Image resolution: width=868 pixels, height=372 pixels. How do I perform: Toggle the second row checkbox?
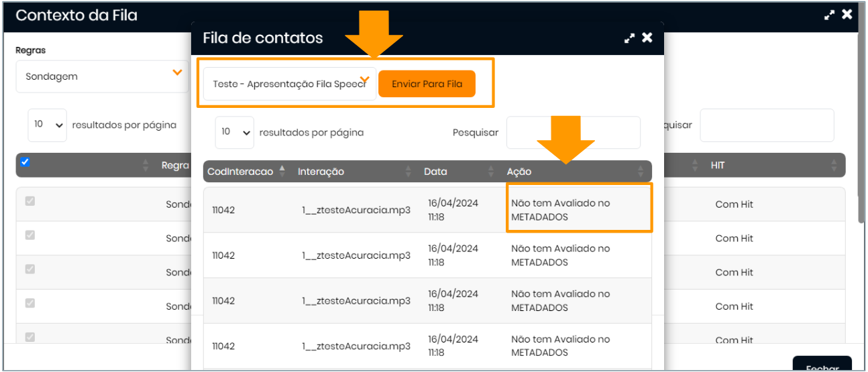coord(30,235)
